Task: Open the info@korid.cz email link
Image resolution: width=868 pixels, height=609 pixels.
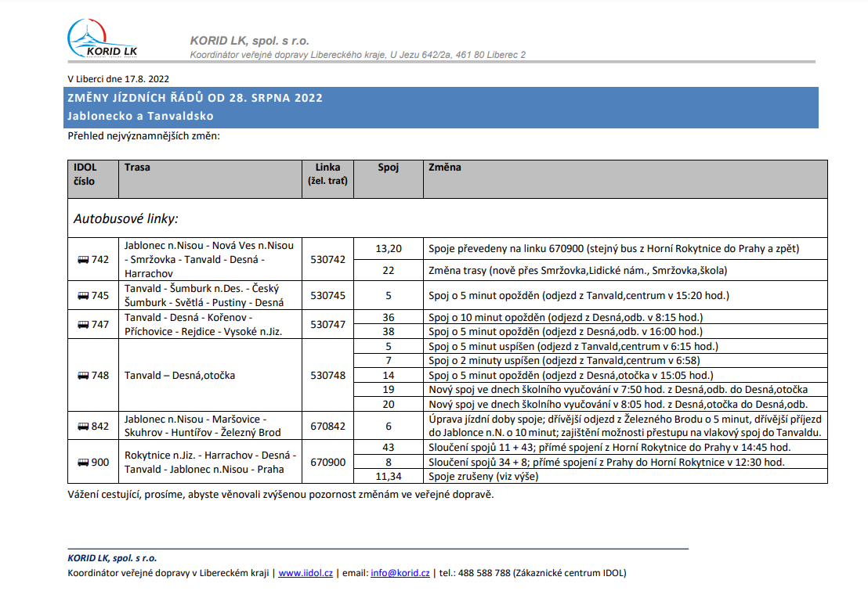Action: 400,573
